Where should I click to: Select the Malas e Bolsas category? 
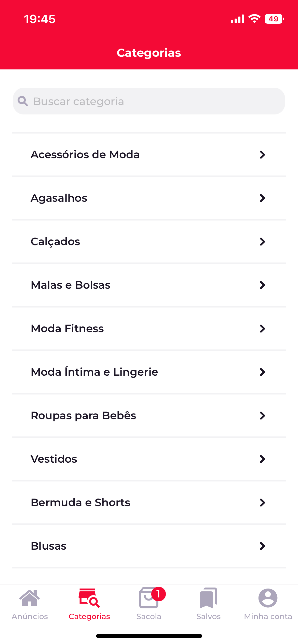[x=149, y=285]
